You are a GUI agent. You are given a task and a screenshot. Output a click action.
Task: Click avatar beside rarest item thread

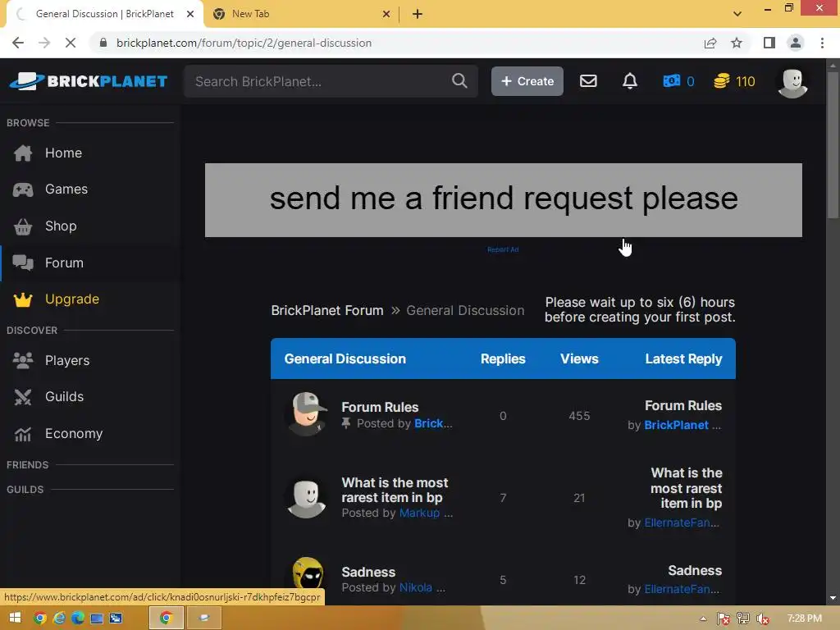[x=307, y=498]
